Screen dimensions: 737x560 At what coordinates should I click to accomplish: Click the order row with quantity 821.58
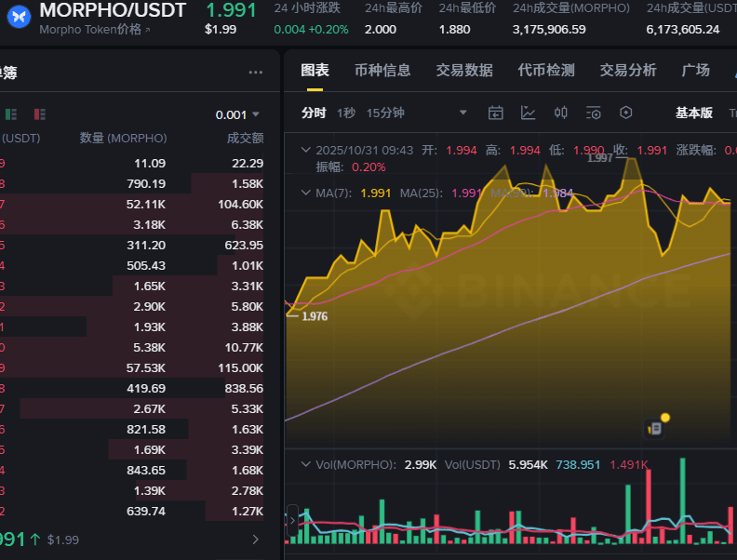[x=131, y=429]
